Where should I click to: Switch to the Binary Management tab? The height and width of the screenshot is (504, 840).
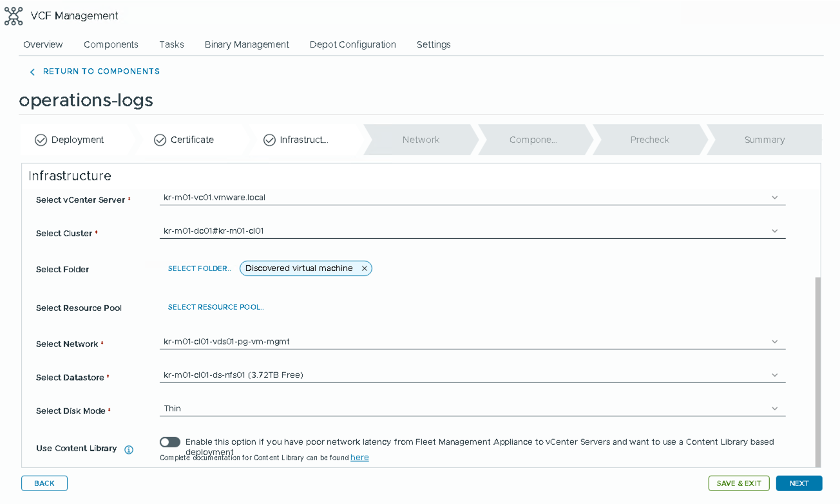click(247, 44)
